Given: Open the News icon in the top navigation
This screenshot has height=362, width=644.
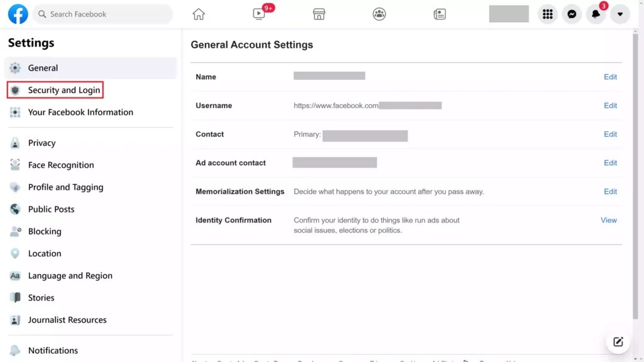Looking at the screenshot, I should (x=439, y=13).
